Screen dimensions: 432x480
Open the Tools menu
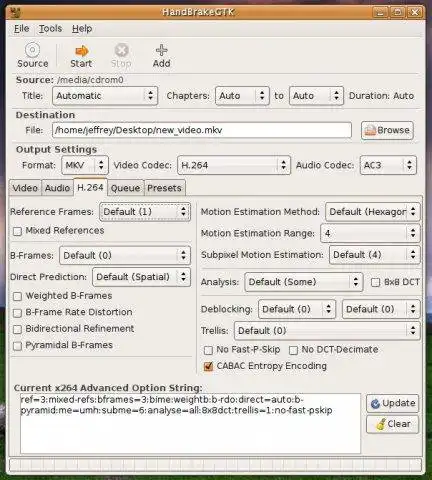click(50, 29)
